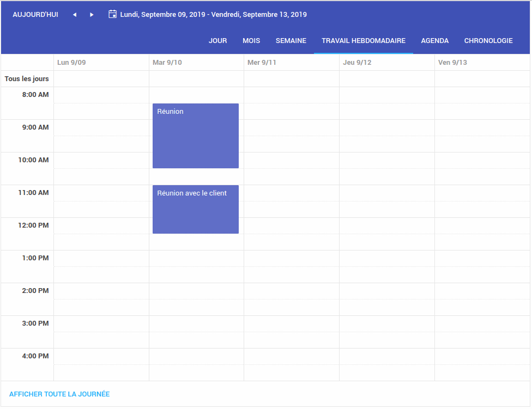Go to the previous week arrow
This screenshot has height=409, width=532.
pyautogui.click(x=75, y=15)
